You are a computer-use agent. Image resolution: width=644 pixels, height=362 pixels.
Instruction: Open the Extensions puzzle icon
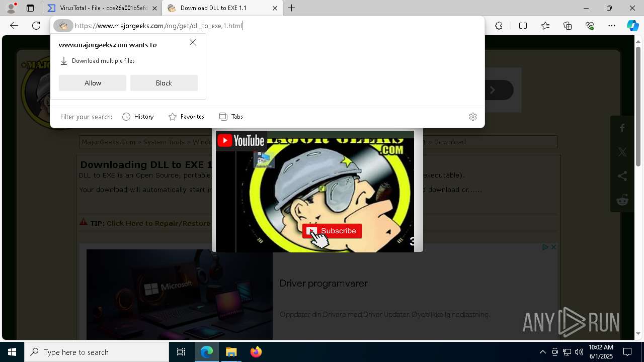(499, 26)
